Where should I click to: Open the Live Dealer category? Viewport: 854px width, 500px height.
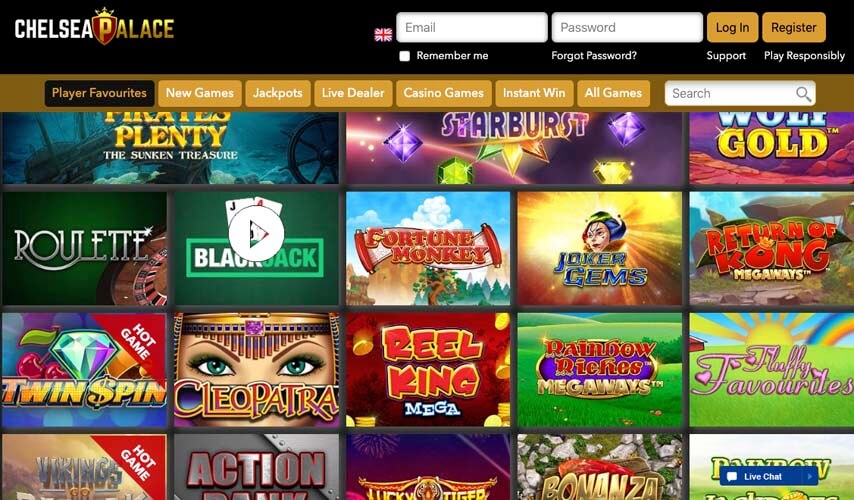353,93
